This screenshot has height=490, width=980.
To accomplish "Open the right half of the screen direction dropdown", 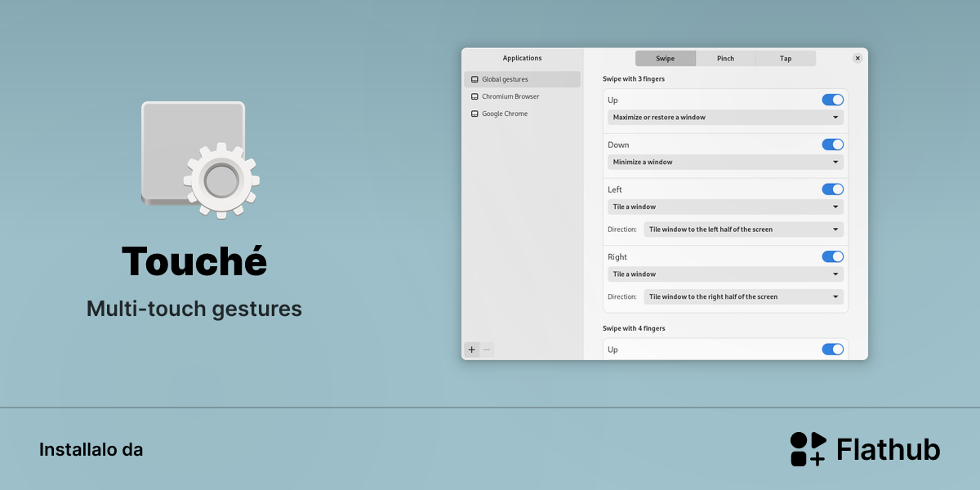I will (744, 297).
